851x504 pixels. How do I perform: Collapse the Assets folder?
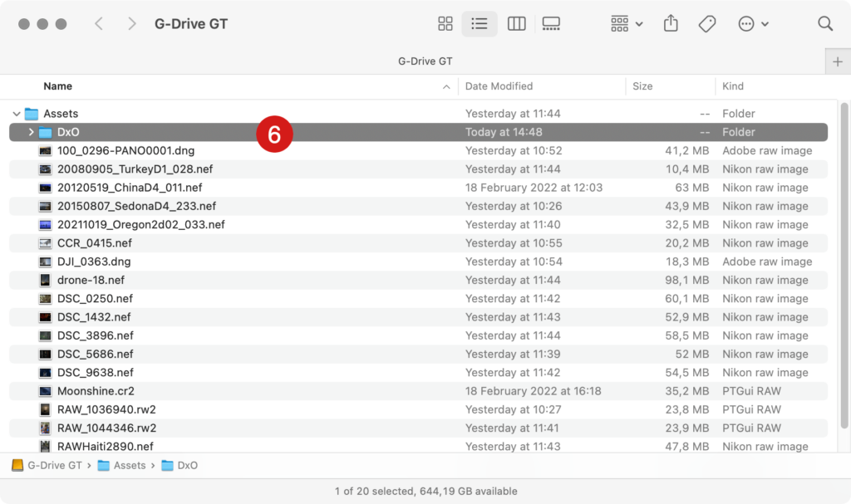click(x=17, y=114)
